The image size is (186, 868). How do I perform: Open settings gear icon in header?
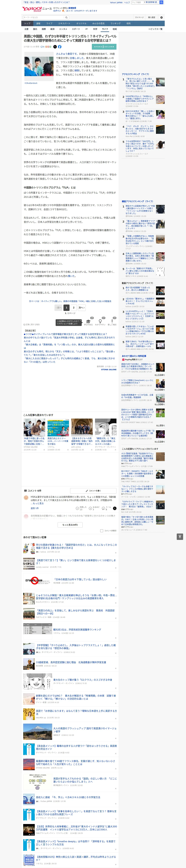tap(161, 18)
